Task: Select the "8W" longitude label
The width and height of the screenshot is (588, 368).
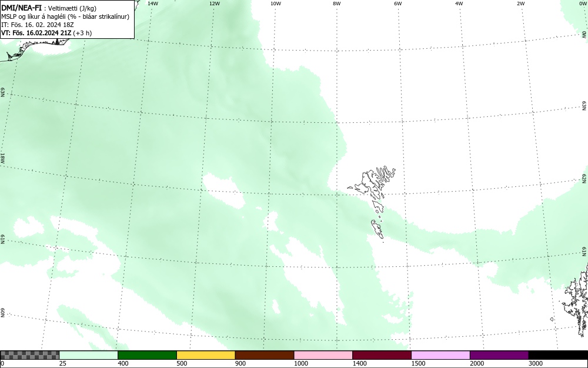Action: (x=337, y=4)
